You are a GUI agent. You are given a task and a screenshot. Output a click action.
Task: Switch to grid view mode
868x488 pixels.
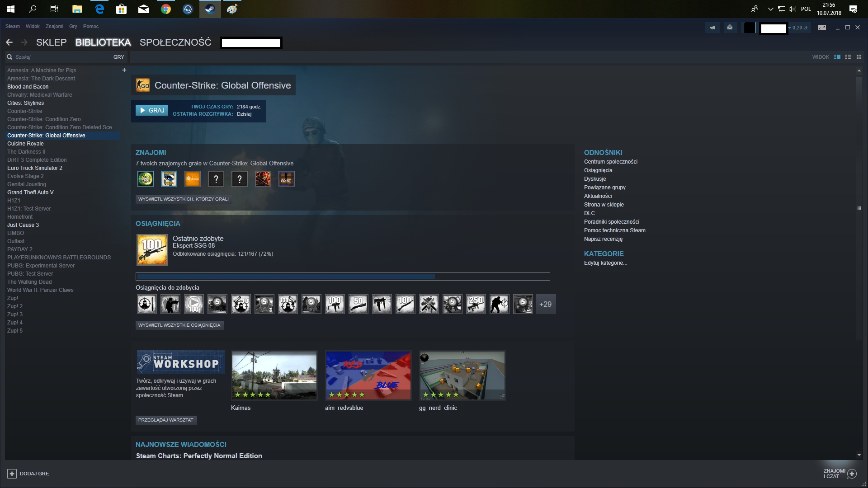click(859, 57)
